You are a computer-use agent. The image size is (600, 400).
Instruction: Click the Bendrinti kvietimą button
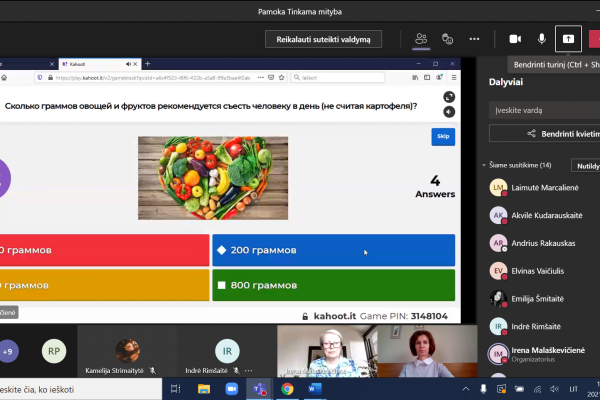coord(544,134)
